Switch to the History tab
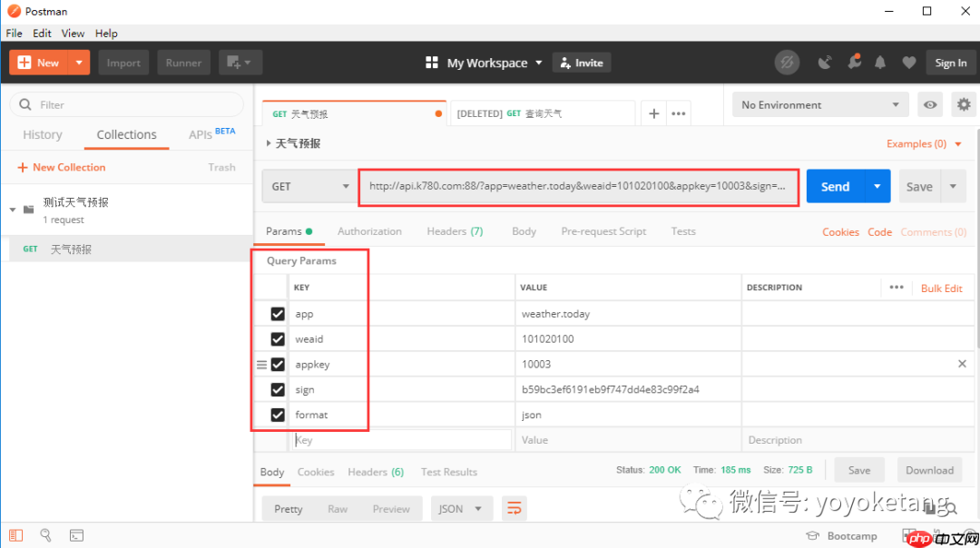 tap(43, 134)
